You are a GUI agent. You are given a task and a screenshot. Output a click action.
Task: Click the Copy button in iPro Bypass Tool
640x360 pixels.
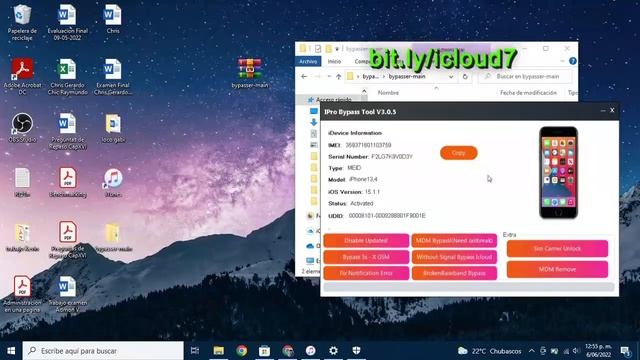458,153
